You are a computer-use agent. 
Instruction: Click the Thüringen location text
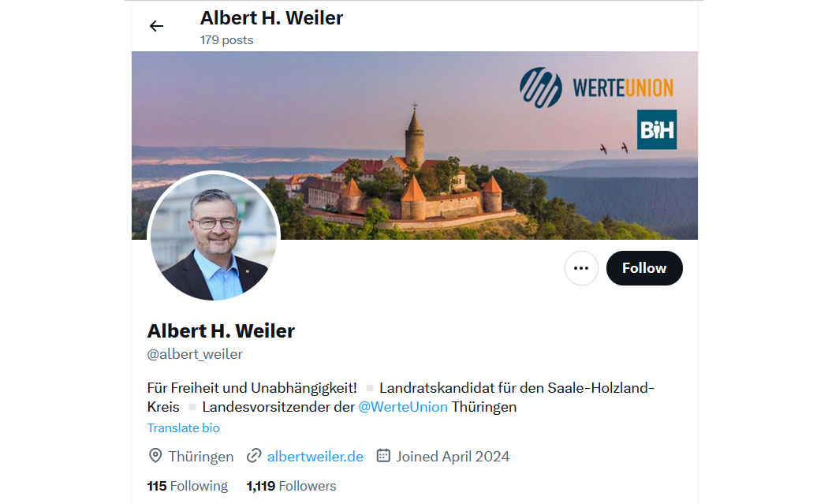[200, 457]
